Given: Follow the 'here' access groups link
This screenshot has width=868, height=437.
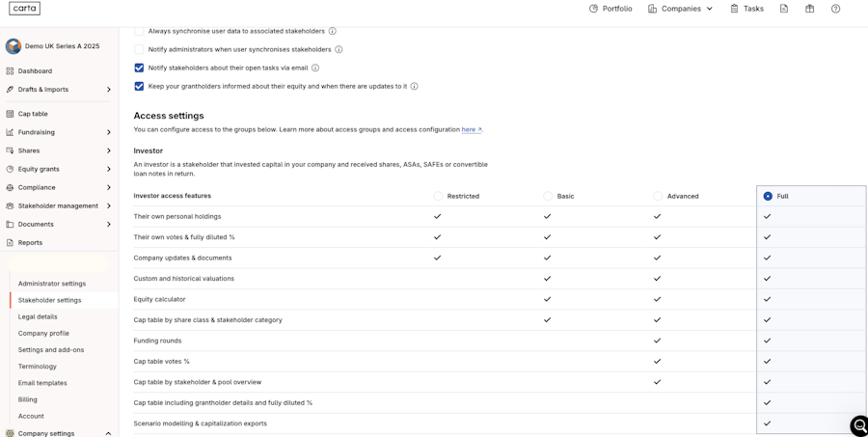Looking at the screenshot, I should pyautogui.click(x=471, y=129).
